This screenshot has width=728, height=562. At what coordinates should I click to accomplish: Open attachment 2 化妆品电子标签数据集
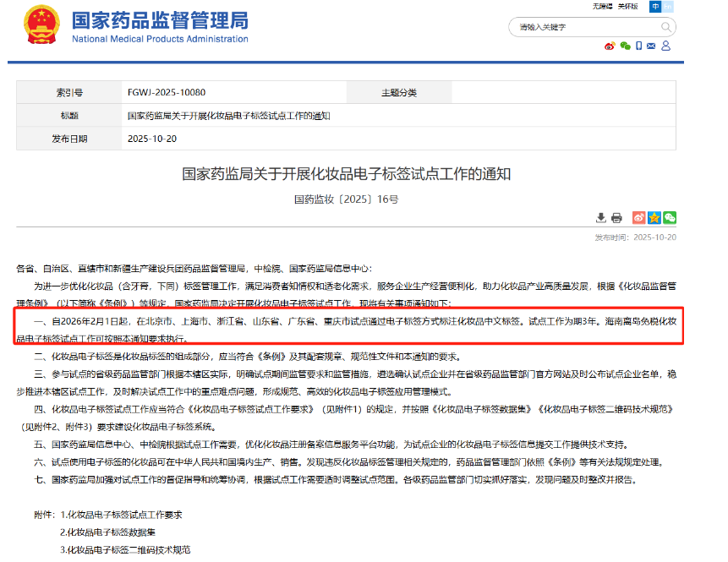point(107,532)
